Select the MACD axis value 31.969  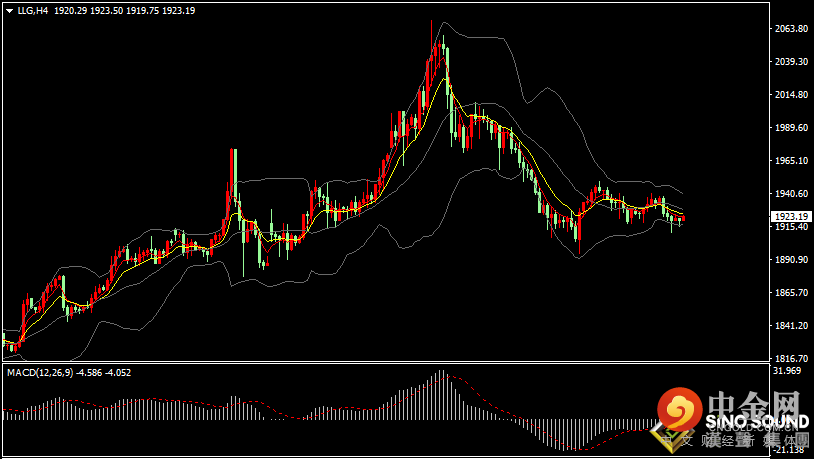click(786, 370)
